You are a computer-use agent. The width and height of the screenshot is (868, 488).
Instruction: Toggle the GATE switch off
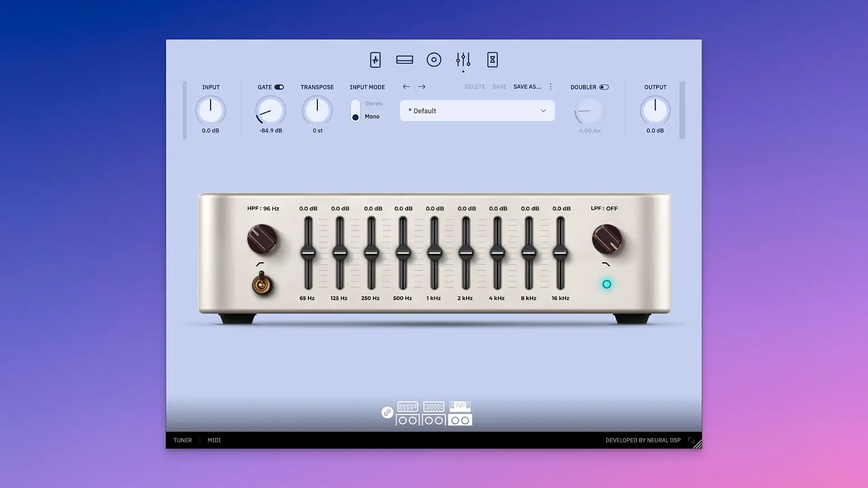coord(279,87)
